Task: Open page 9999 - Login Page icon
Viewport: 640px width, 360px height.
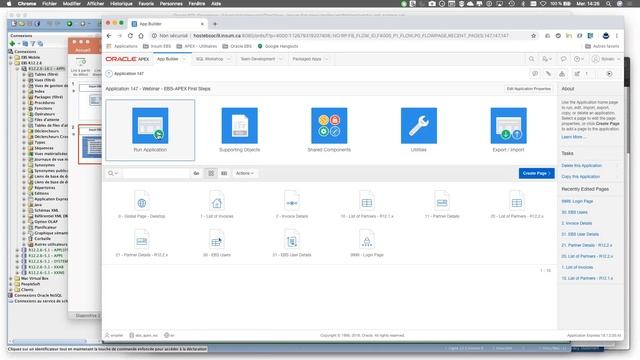Action: pyautogui.click(x=367, y=241)
